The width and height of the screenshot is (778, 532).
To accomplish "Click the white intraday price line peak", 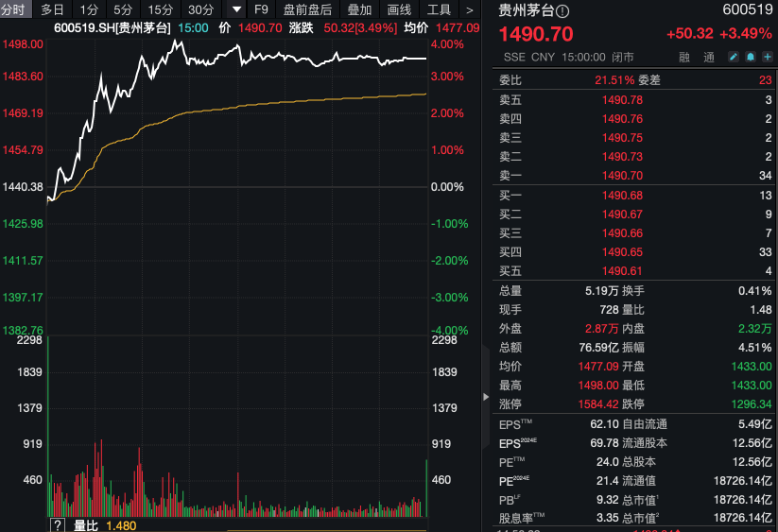I will pyautogui.click(x=177, y=43).
